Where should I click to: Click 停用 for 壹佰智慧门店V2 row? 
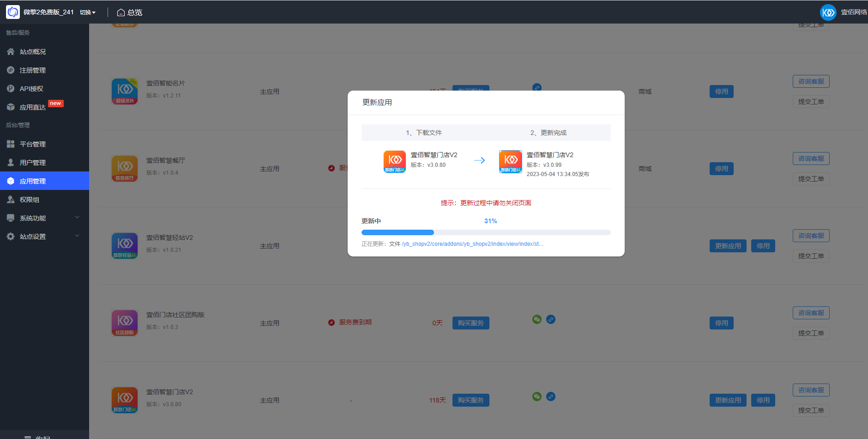763,400
